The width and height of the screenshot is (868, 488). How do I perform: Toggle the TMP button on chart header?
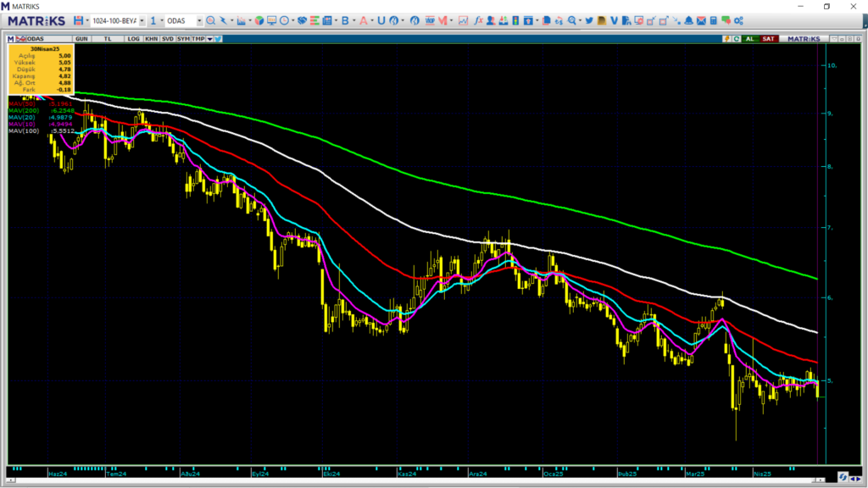coord(198,38)
